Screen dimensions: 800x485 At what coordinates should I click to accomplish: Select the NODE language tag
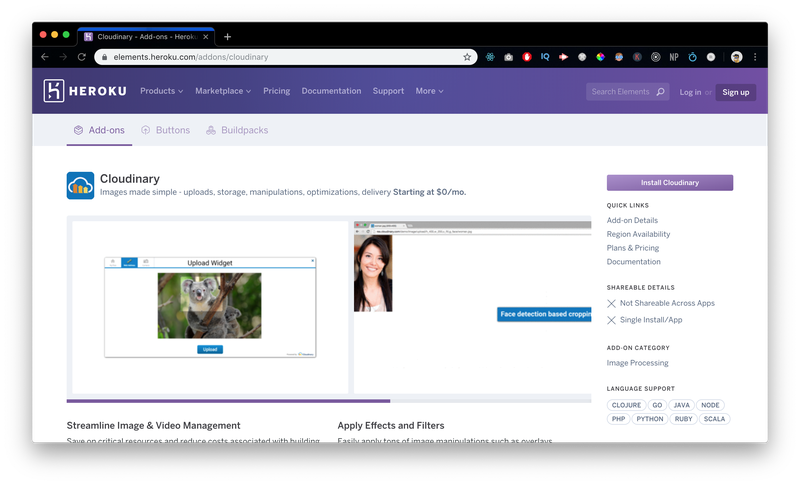pos(710,405)
